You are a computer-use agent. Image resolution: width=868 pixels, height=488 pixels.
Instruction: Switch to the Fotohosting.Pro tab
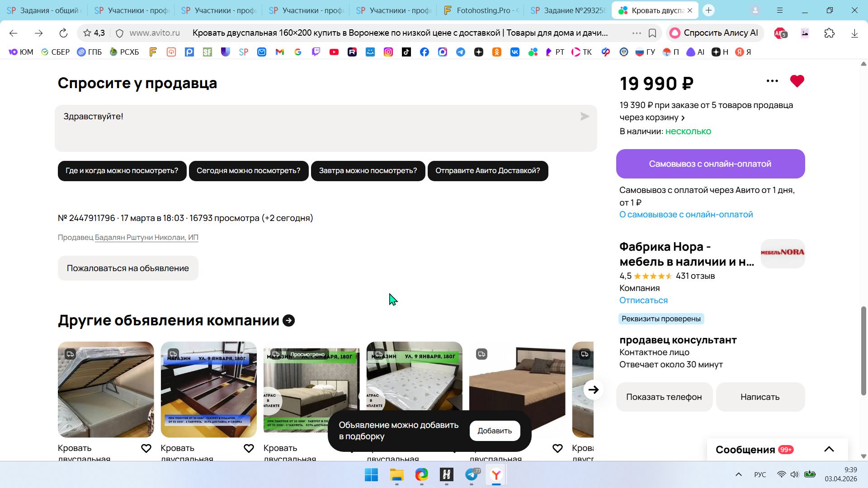(481, 10)
